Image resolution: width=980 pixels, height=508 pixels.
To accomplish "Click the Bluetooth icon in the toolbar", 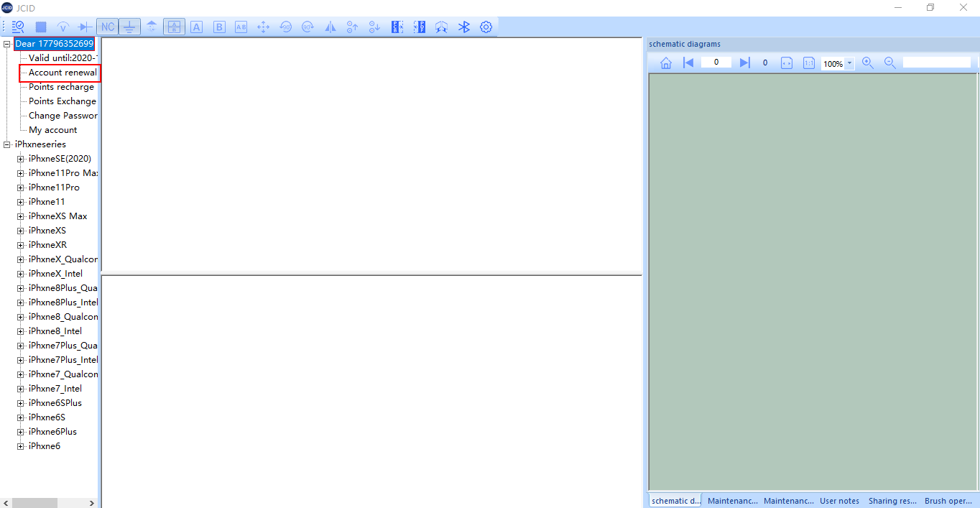I will click(464, 27).
